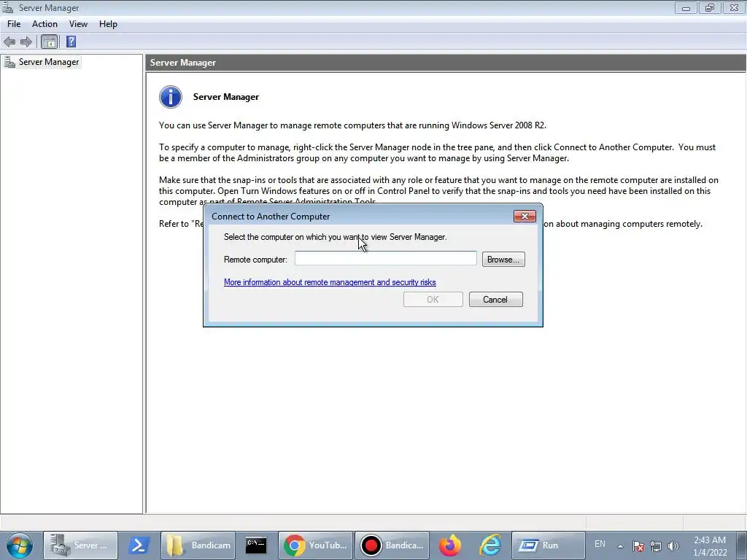Switch to Chrome YouTube taskbar button
This screenshot has width=747, height=560.
point(315,545)
